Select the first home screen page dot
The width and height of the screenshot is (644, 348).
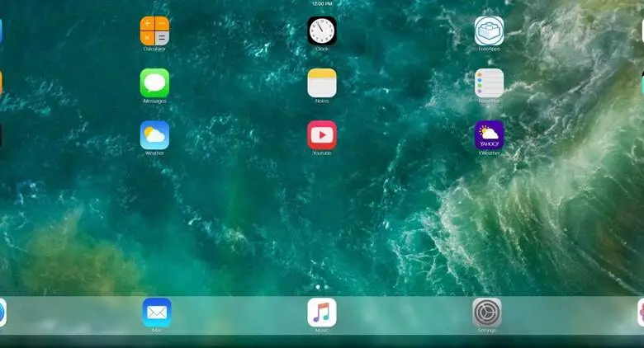pyautogui.click(x=318, y=287)
